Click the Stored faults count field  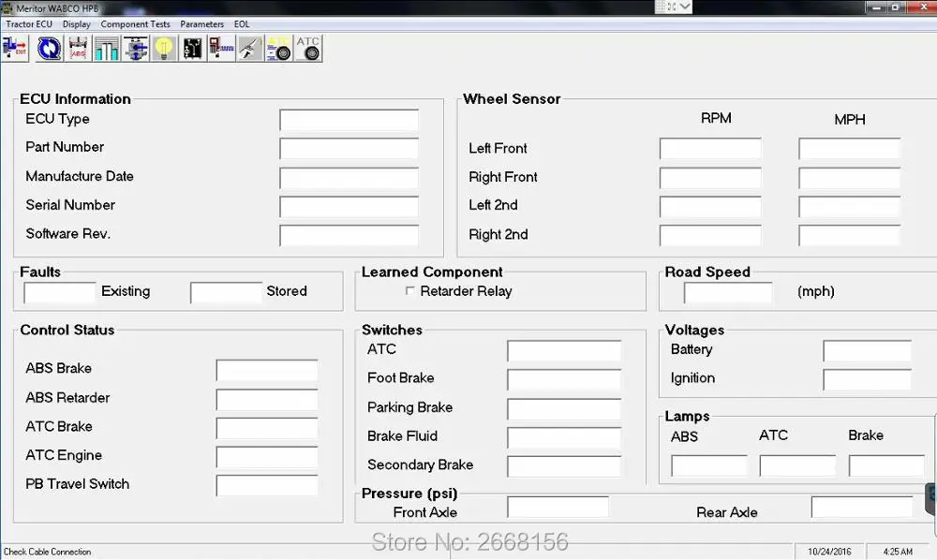click(226, 292)
